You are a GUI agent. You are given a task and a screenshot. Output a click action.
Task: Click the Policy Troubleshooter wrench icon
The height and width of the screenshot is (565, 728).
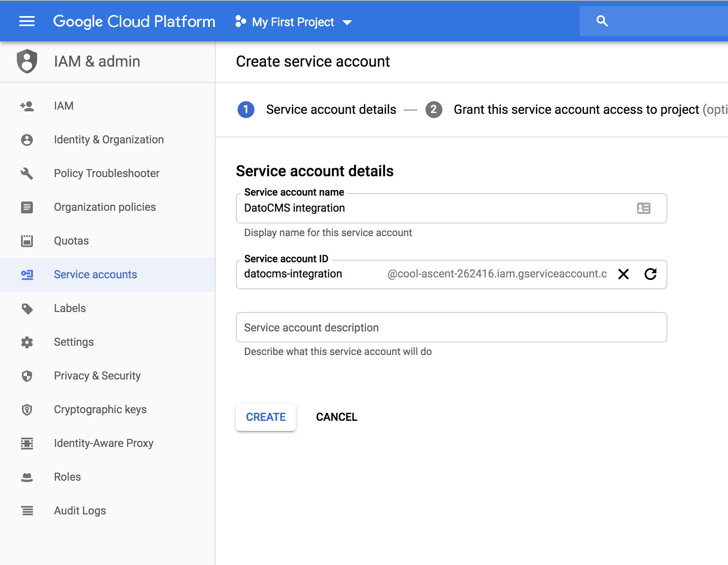[x=27, y=173]
